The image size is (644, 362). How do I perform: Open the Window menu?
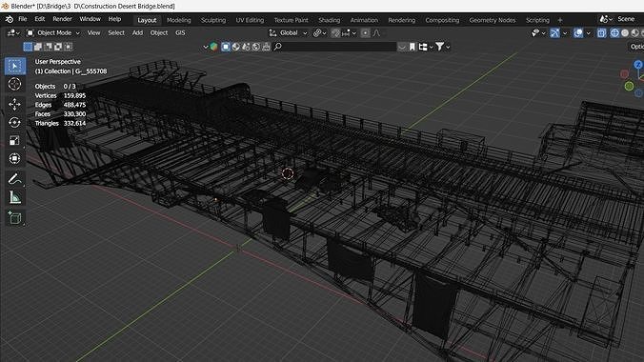[x=90, y=19]
